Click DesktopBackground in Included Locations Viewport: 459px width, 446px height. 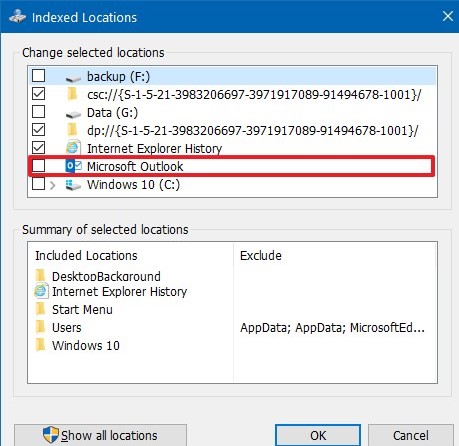point(106,277)
